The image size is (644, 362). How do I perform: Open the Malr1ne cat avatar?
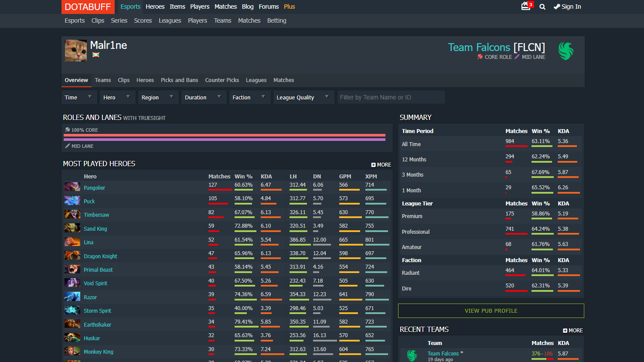76,50
